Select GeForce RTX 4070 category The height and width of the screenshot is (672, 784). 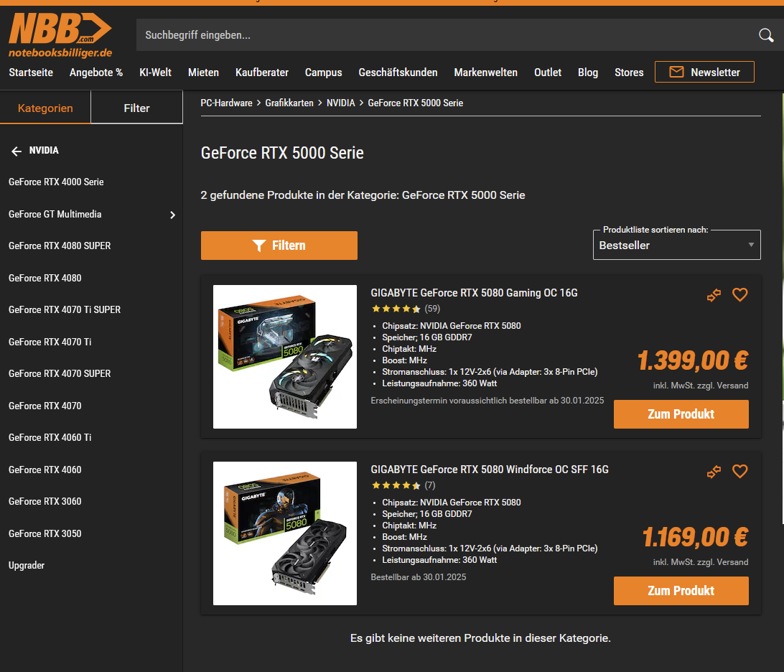click(x=45, y=406)
